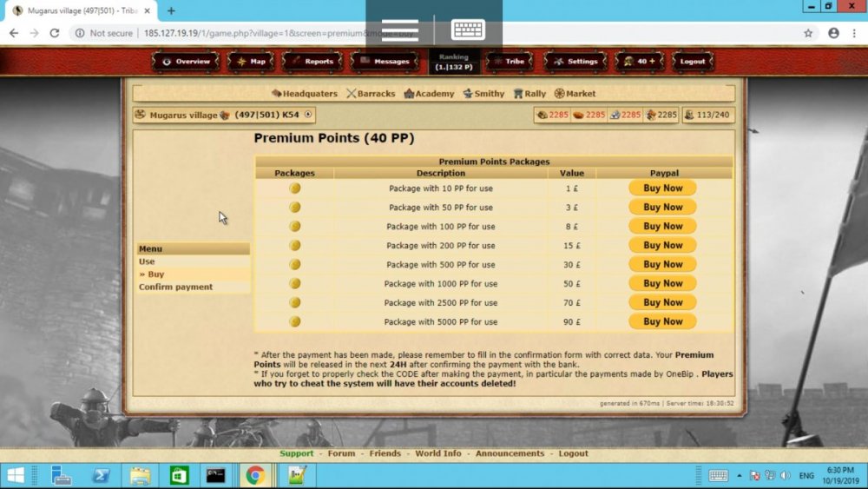Screen dimensions: 868x489
Task: Go to the Barracks screen
Action: point(371,94)
